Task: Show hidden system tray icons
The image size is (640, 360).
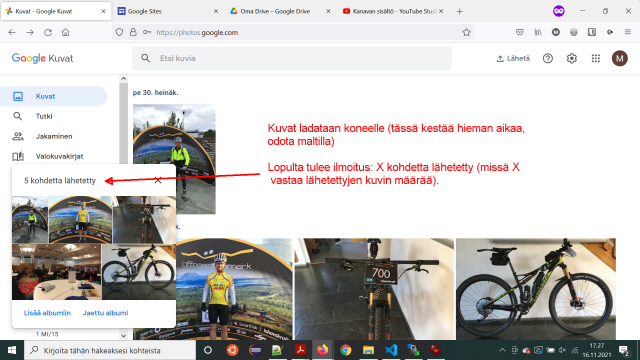Action: click(502, 350)
